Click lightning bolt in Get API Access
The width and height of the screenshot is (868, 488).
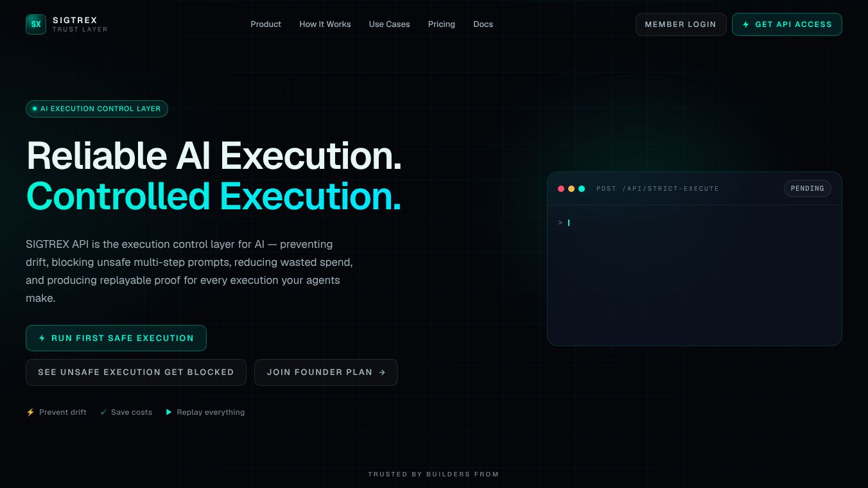click(746, 24)
